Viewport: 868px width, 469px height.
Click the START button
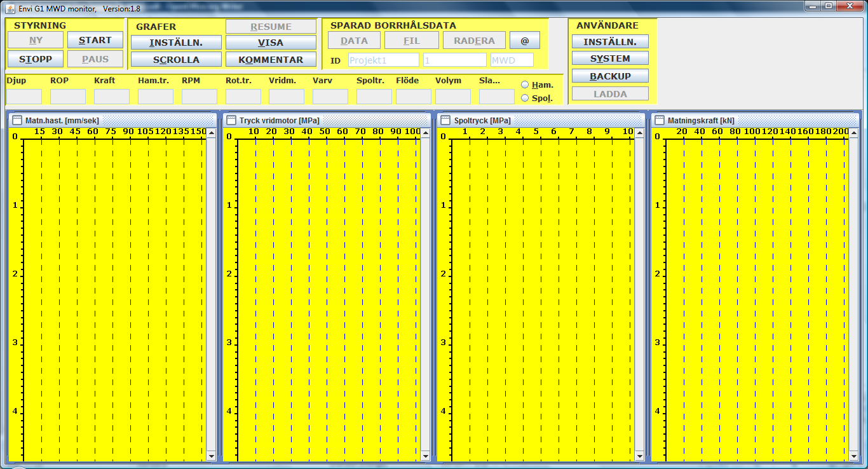point(95,40)
